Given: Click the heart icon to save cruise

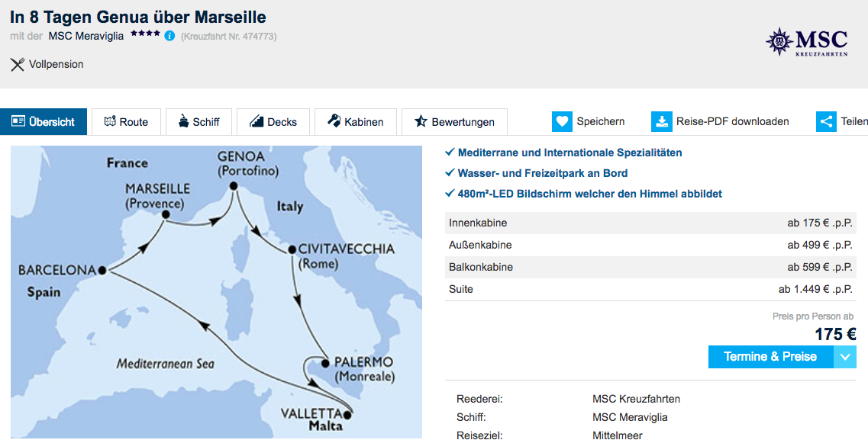Looking at the screenshot, I should pyautogui.click(x=562, y=121).
